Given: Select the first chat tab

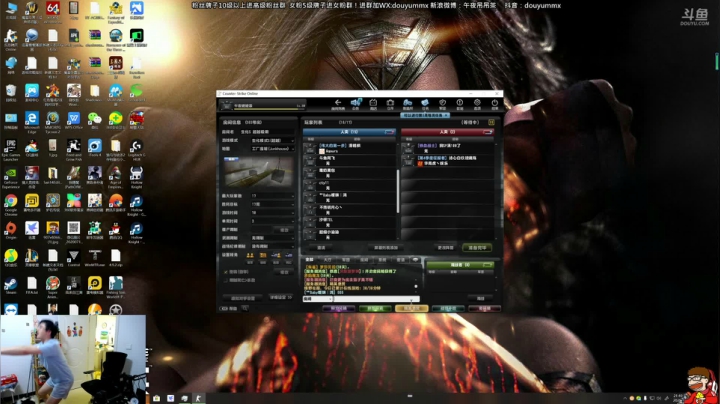Looking at the screenshot, I should coord(309,260).
